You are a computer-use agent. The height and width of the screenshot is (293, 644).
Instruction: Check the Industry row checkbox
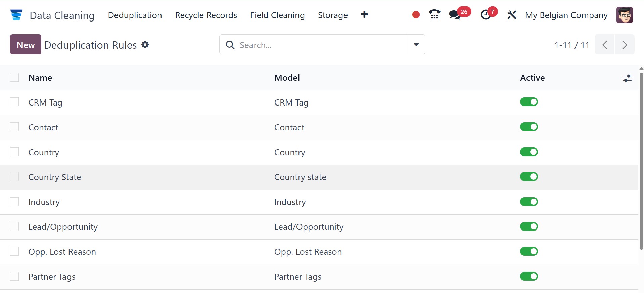14,202
